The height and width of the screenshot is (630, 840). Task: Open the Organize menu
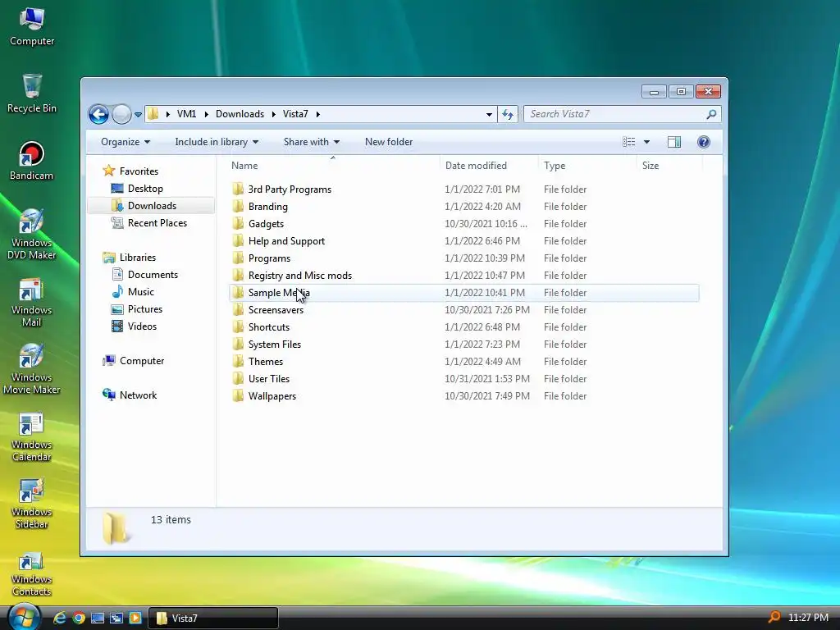click(x=126, y=142)
